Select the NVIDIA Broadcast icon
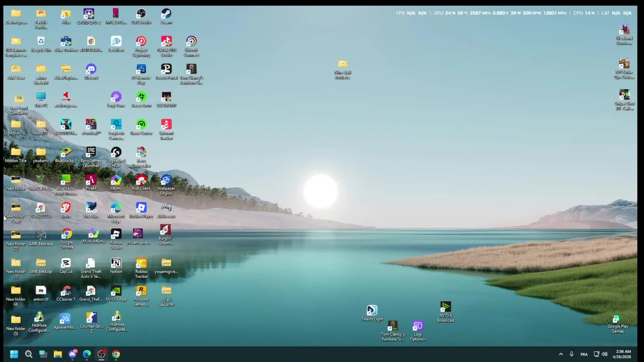The image size is (644, 362). [x=445, y=312]
